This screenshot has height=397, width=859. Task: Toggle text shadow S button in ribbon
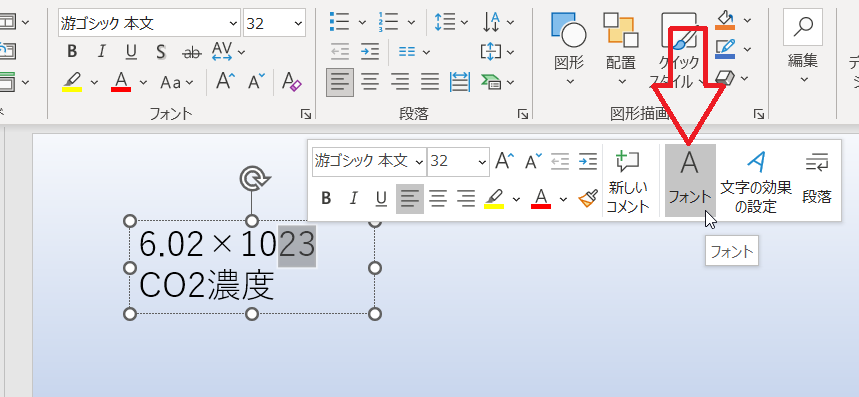point(161,52)
